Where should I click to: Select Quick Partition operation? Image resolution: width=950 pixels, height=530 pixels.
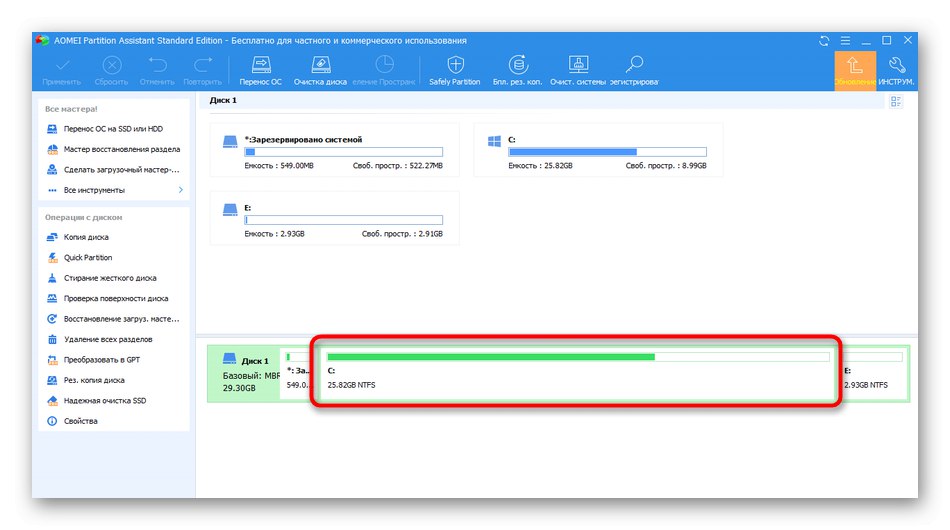click(80, 257)
